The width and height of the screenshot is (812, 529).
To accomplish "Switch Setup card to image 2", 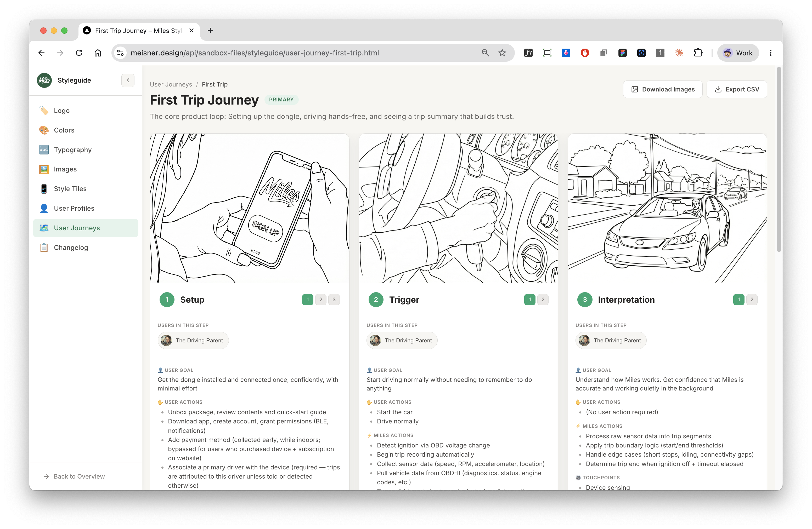I will pos(321,300).
